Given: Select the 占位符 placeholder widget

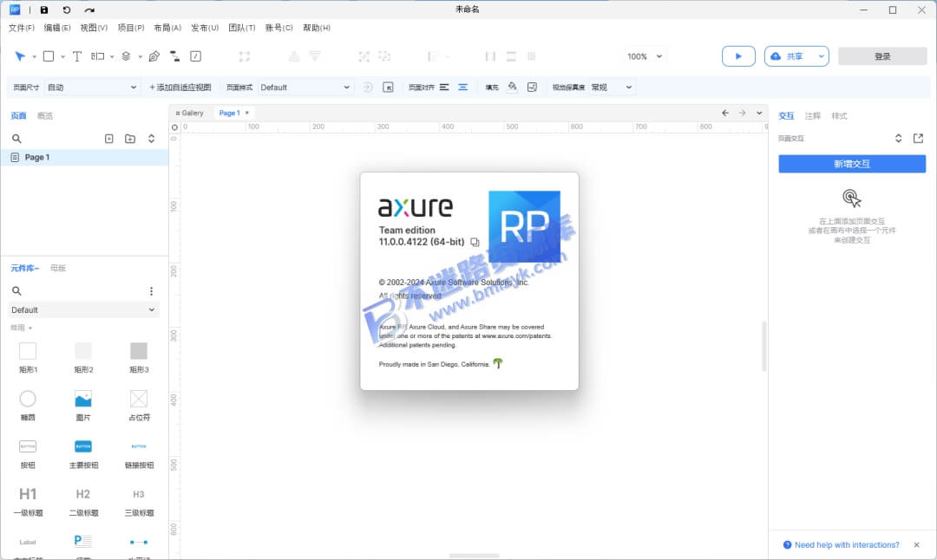Looking at the screenshot, I should tap(139, 406).
